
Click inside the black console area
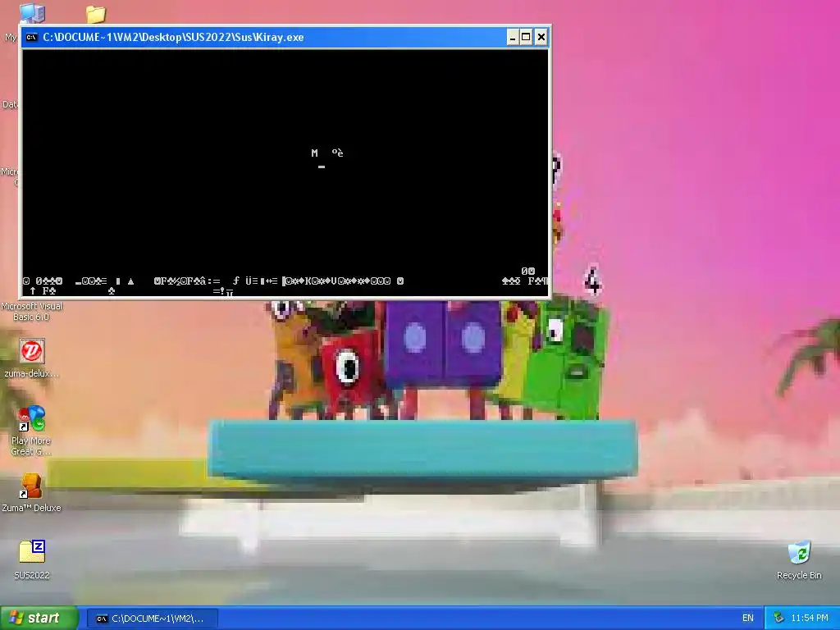[x=285, y=172]
